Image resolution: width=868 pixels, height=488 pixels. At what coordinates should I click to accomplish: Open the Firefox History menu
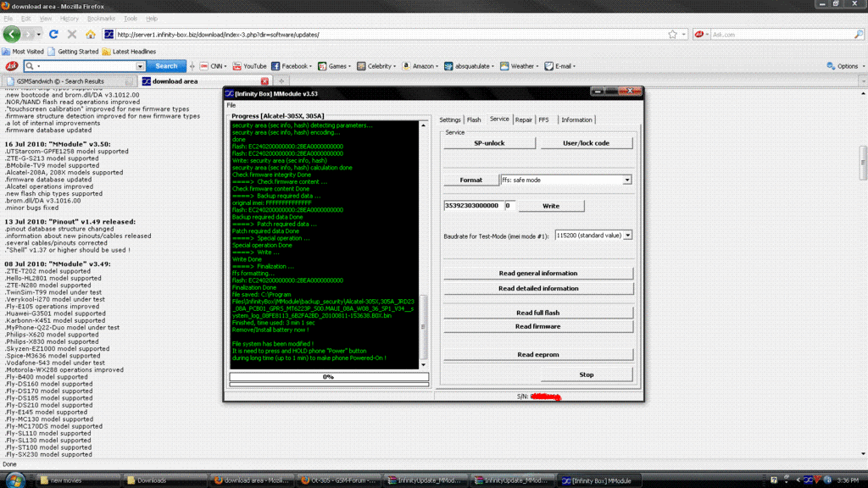70,19
